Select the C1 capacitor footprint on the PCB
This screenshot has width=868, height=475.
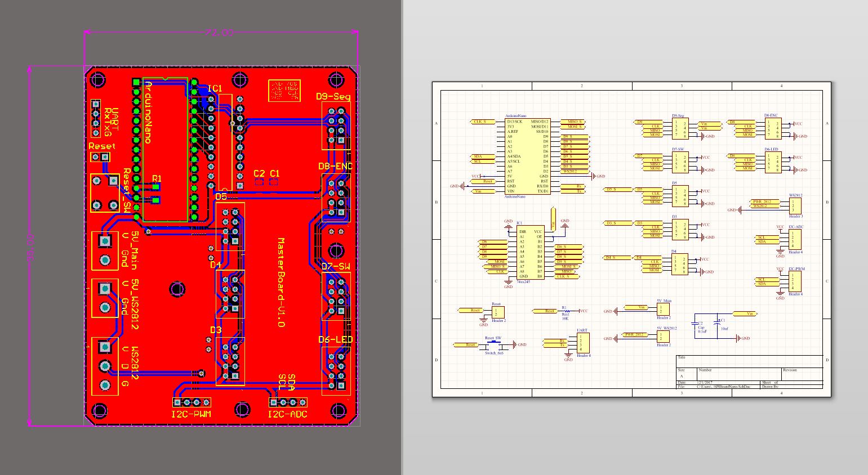tap(274, 182)
